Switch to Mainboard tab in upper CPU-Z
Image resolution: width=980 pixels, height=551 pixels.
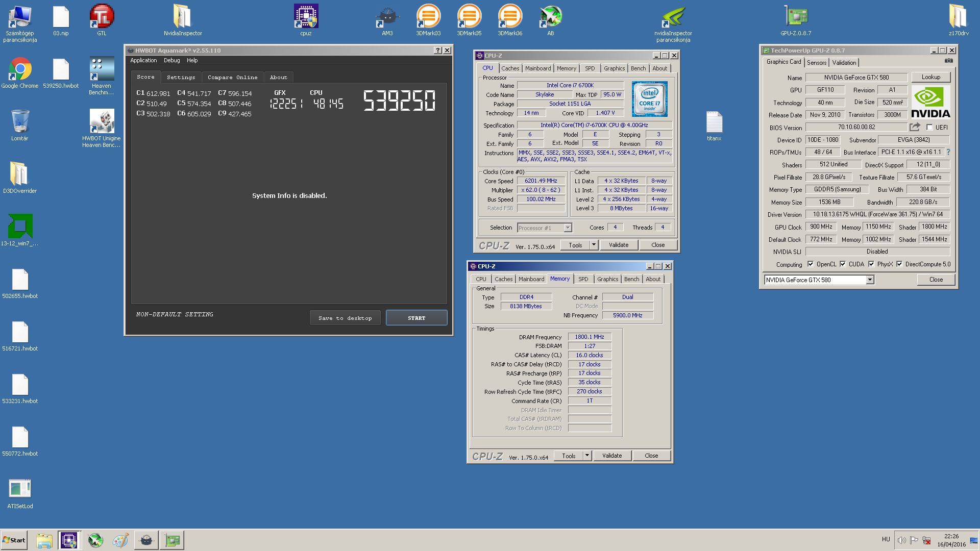(538, 68)
